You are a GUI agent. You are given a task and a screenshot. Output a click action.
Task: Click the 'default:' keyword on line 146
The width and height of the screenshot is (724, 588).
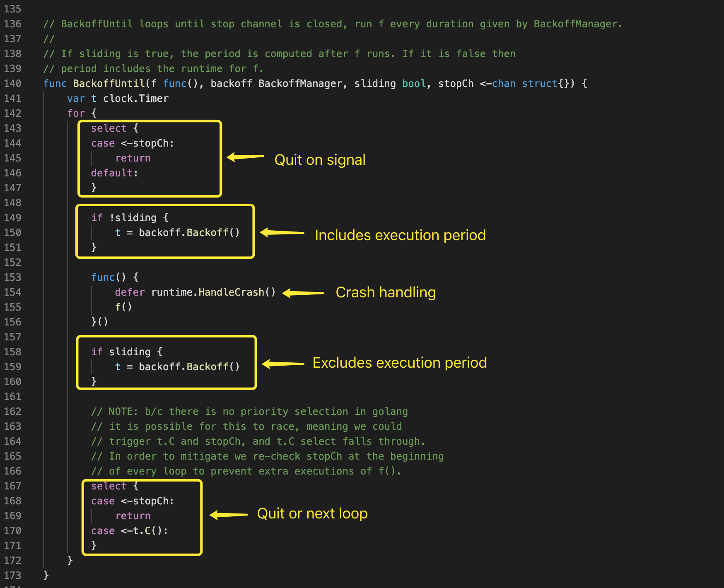click(x=114, y=173)
